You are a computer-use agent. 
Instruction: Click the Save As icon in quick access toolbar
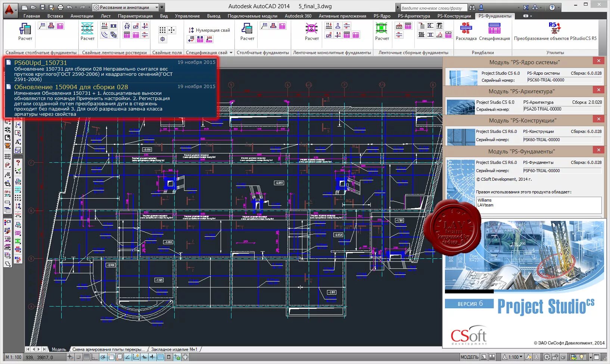pyautogui.click(x=51, y=7)
